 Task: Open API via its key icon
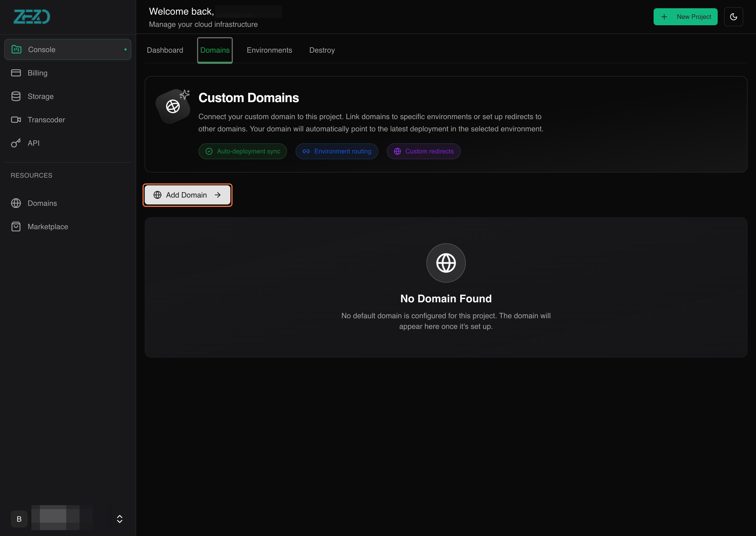[x=16, y=143]
